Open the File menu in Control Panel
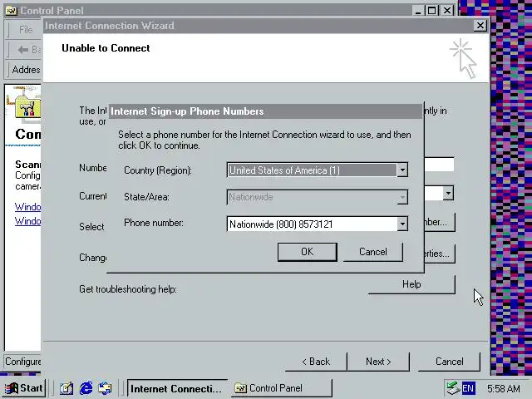The image size is (532, 399). click(26, 30)
